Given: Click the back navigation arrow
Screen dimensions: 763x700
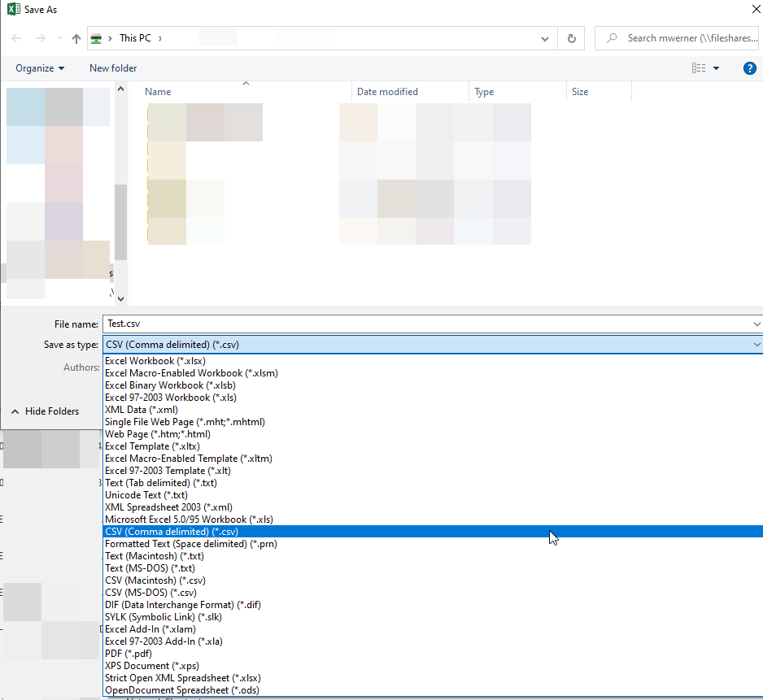Looking at the screenshot, I should 16,37.
